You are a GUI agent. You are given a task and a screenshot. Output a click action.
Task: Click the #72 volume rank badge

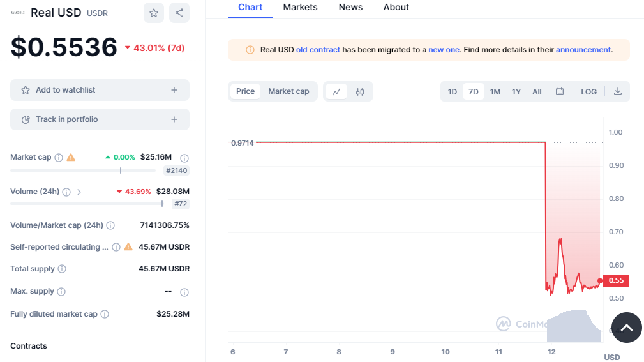[x=180, y=204]
